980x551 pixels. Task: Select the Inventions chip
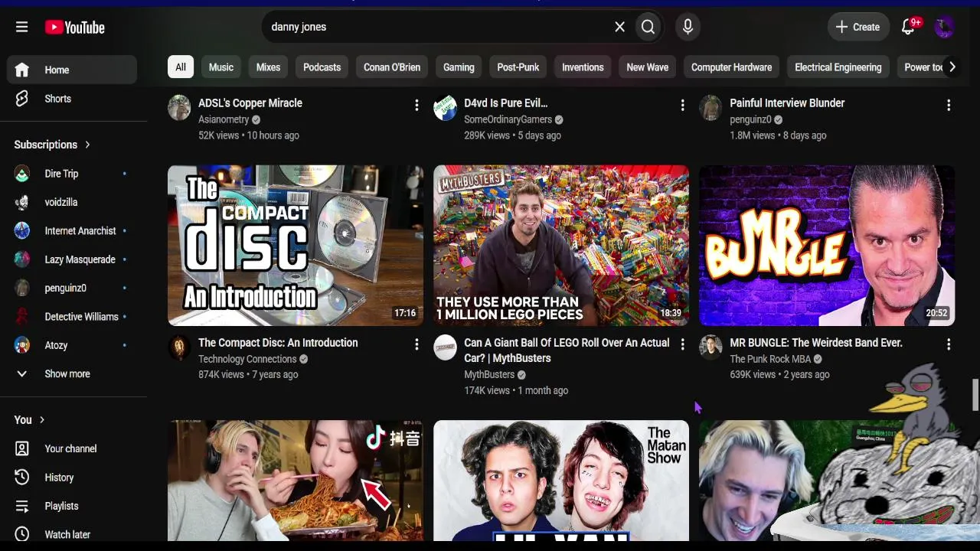[x=583, y=67]
